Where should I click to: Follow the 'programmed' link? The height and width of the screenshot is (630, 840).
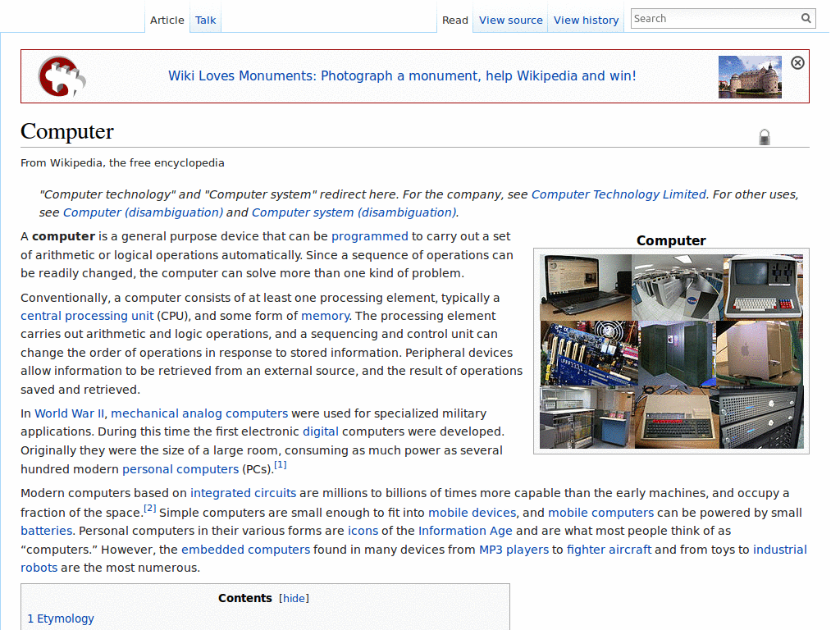(370, 236)
